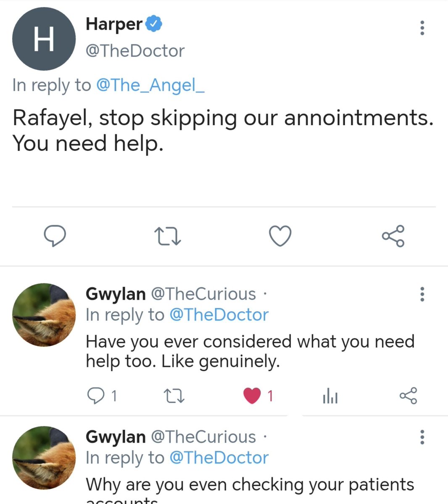Like Harper's tweet with the heart icon
The image size is (448, 504).
280,236
